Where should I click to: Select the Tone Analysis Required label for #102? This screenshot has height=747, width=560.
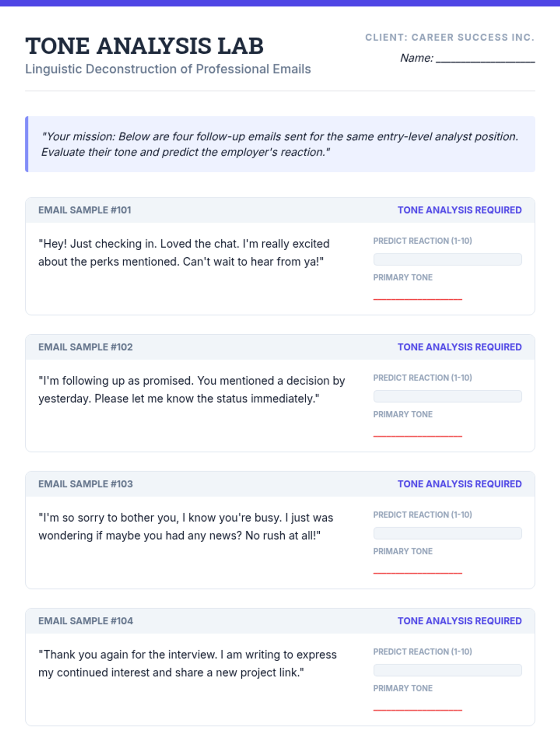[x=460, y=347]
